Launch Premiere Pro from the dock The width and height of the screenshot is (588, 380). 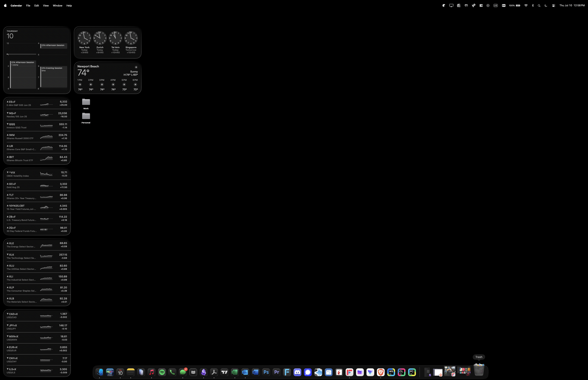coord(276,372)
